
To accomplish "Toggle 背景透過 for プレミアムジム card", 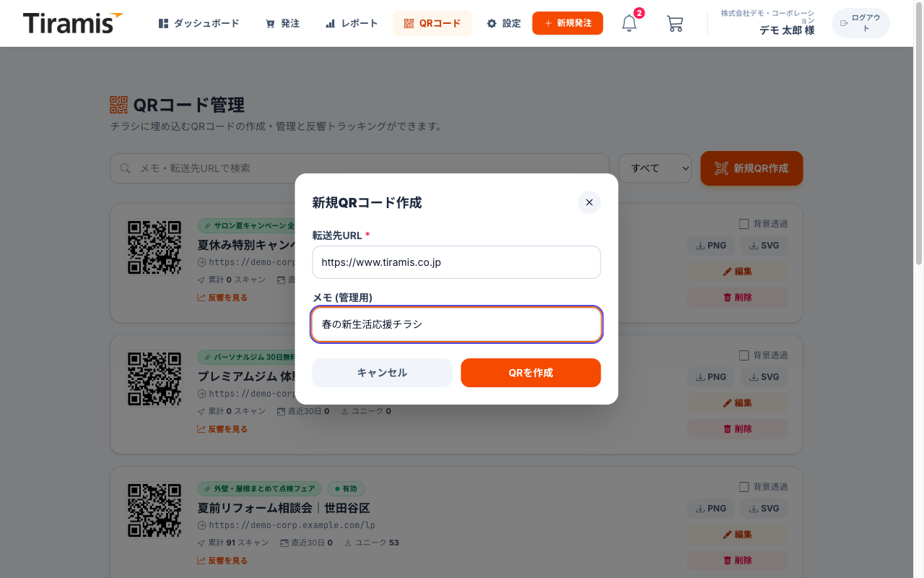I will coord(744,355).
